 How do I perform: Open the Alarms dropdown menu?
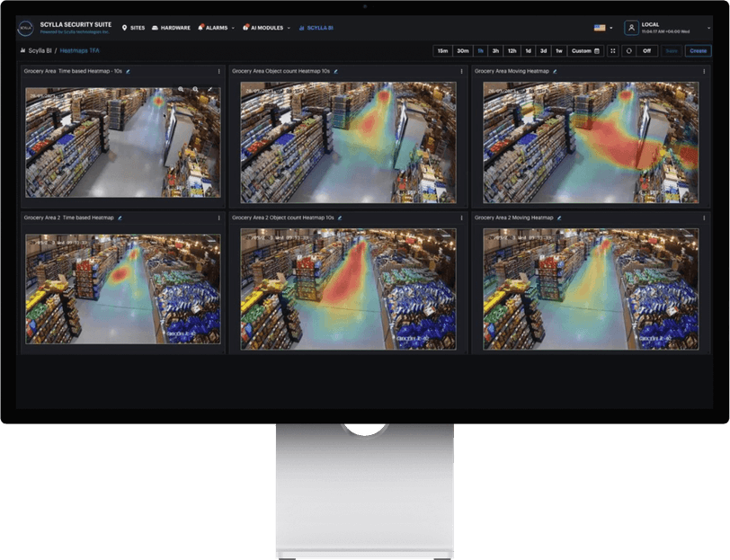(216, 28)
